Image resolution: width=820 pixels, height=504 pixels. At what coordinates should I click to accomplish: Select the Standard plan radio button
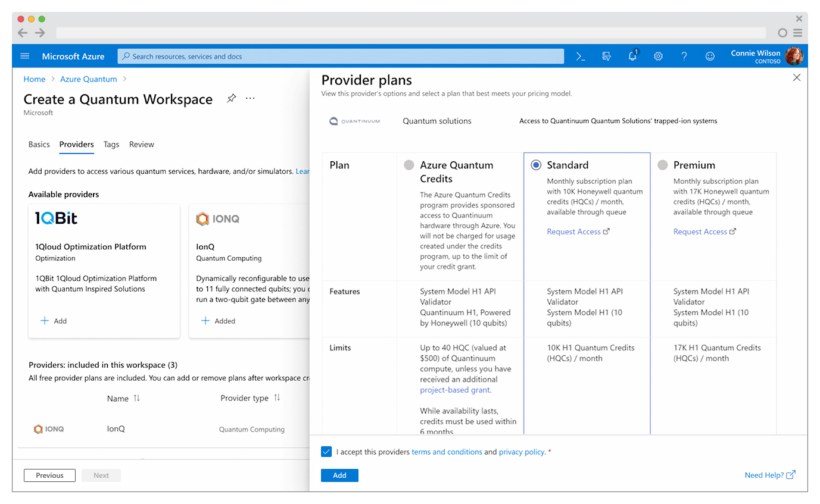click(537, 165)
